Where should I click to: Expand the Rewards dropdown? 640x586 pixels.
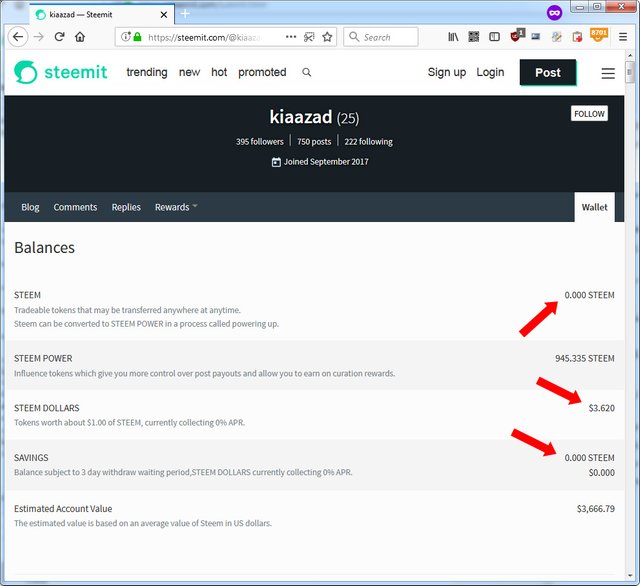tap(176, 207)
